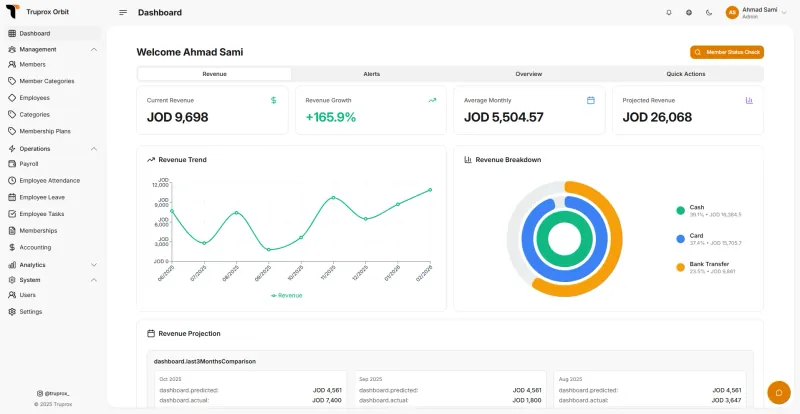Switch to the Revenue tab
Screen dimensions: 800x414
[214, 74]
